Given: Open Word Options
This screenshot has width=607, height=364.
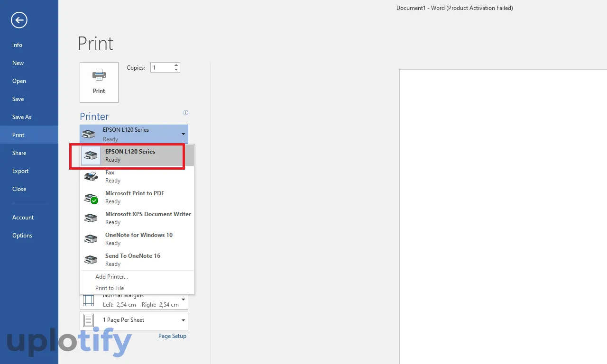Looking at the screenshot, I should point(29,236).
